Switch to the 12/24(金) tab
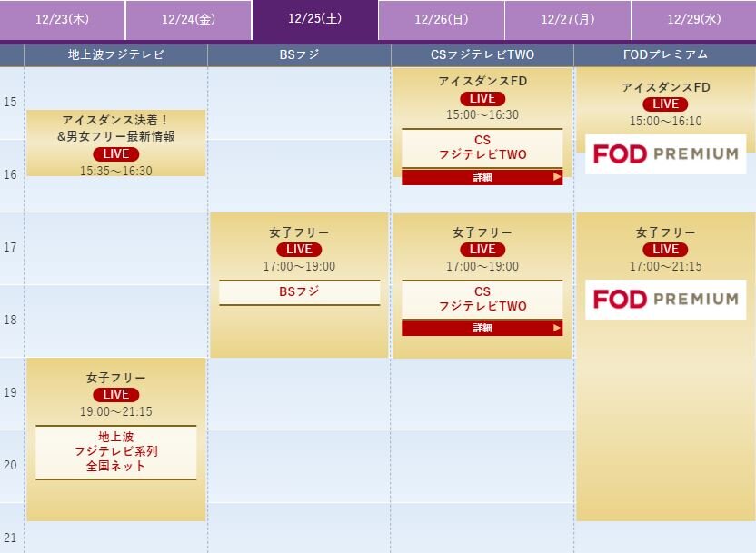This screenshot has width=756, height=553. point(188,20)
